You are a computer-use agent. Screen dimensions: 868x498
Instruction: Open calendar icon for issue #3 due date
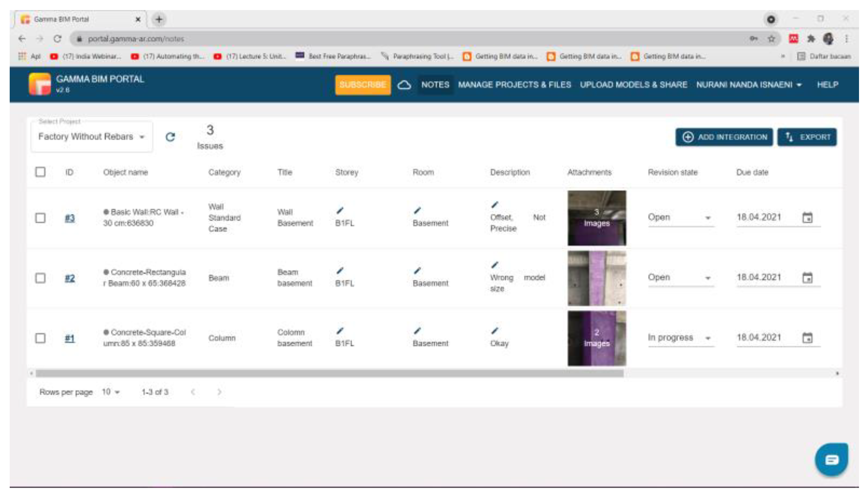pos(807,218)
